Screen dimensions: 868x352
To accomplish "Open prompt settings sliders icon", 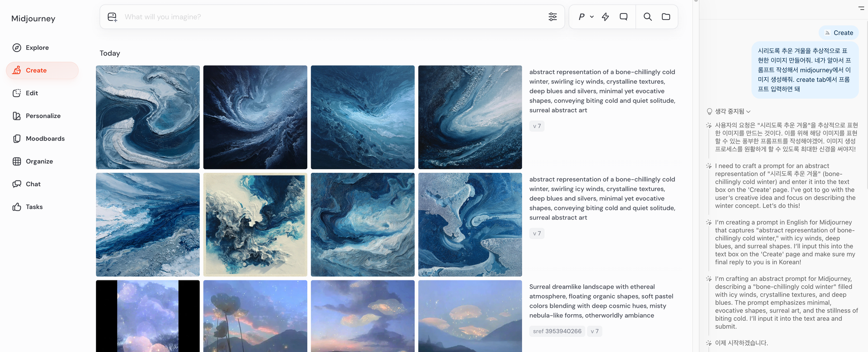I will (x=552, y=17).
